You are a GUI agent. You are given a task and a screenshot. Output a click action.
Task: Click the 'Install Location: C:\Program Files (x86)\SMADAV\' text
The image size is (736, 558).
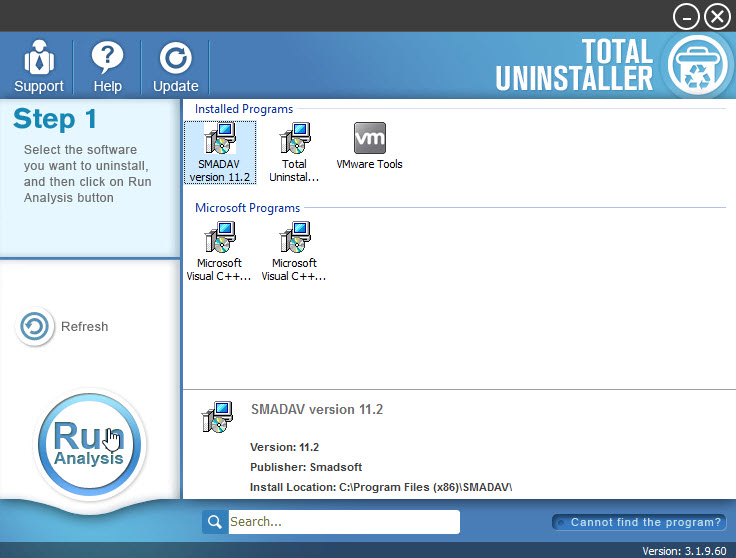tap(381, 487)
